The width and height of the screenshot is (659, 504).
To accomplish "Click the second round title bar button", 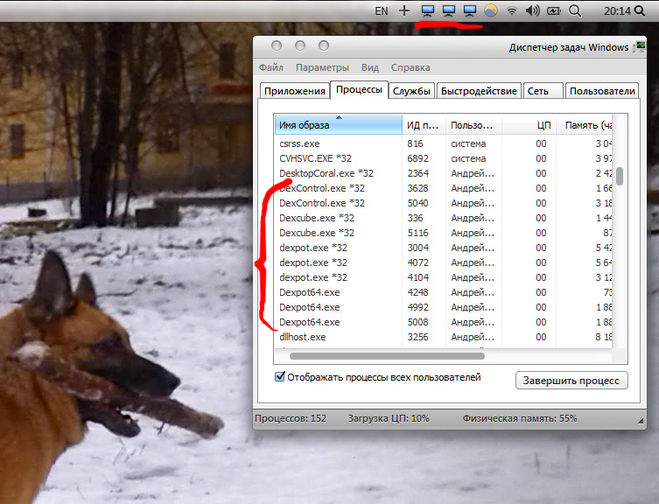I will [300, 46].
